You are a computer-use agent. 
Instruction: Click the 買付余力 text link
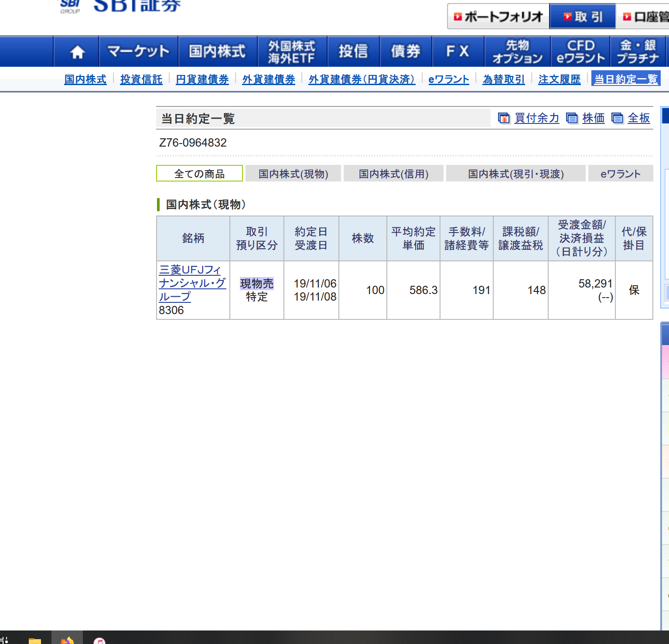537,118
